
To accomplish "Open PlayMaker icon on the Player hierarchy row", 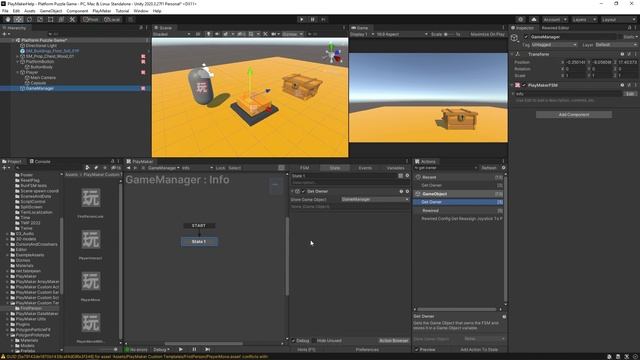I will coord(143,72).
